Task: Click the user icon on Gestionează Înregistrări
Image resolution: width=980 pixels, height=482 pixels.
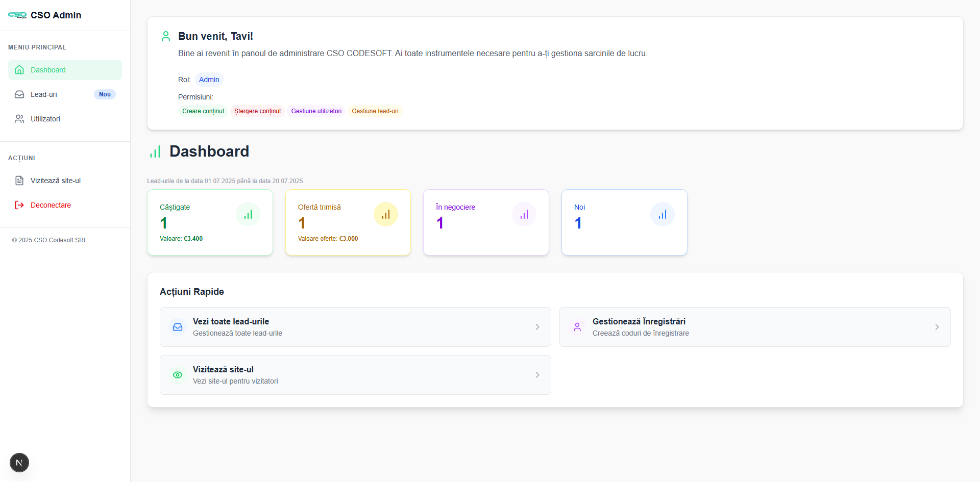Action: (x=577, y=327)
